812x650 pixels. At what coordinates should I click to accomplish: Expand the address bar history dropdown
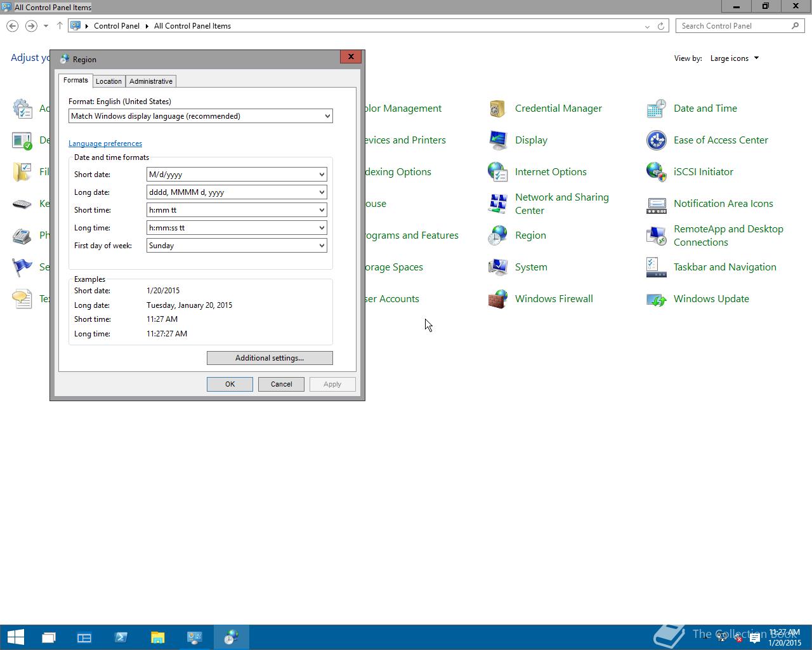(647, 26)
